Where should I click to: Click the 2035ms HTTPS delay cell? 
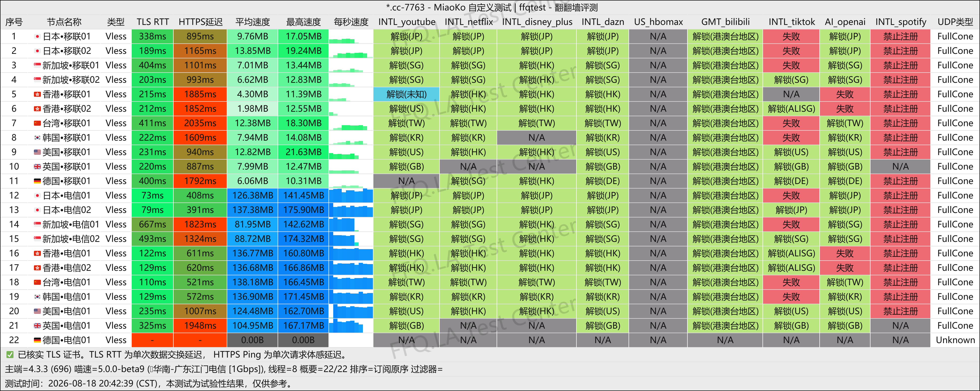tap(200, 123)
